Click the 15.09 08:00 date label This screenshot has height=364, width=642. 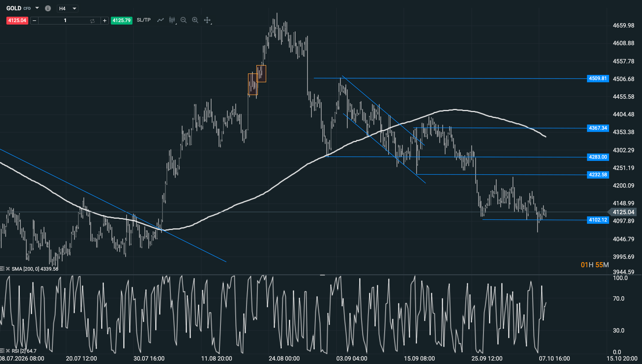click(419, 359)
